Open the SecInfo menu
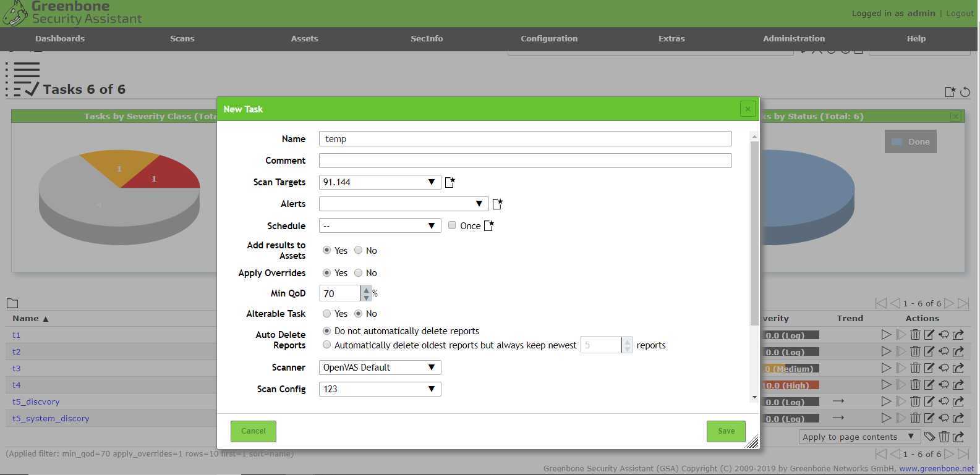 (427, 38)
